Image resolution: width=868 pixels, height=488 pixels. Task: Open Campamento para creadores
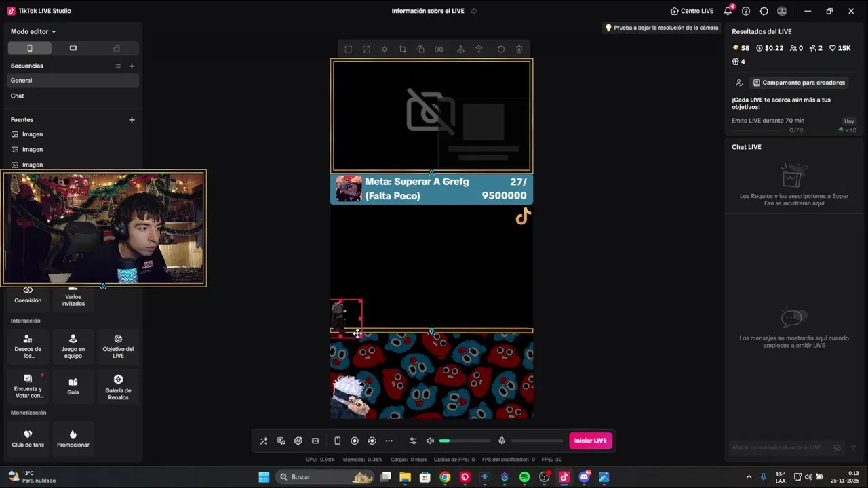tap(800, 83)
